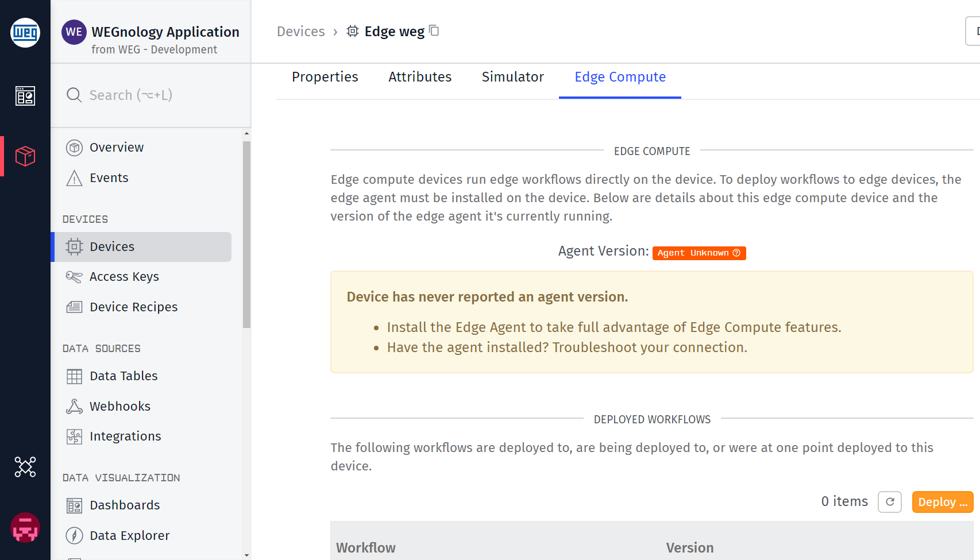
Task: Click the sidebar scroll down arrow
Action: pos(247,555)
